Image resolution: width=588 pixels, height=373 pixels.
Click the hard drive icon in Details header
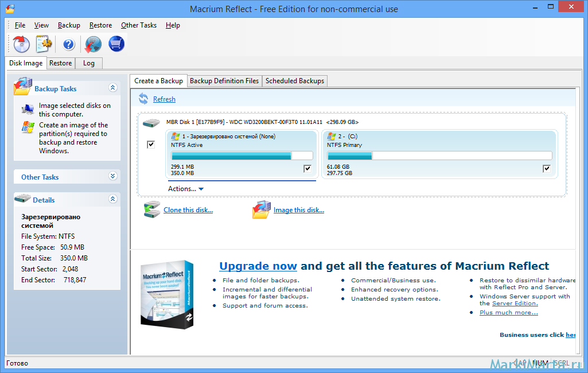point(22,199)
